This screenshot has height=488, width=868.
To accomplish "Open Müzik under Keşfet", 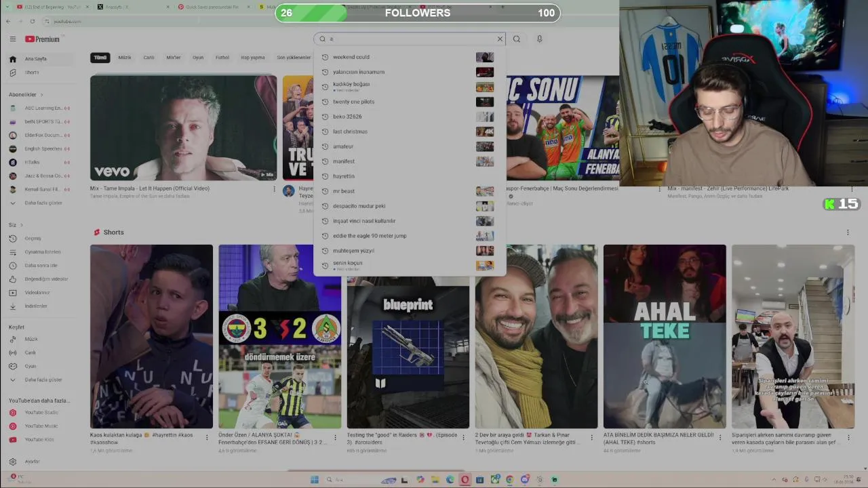I will point(41,339).
